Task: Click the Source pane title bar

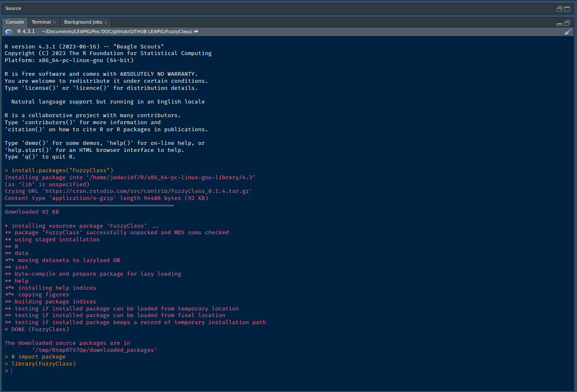Action: click(248, 9)
